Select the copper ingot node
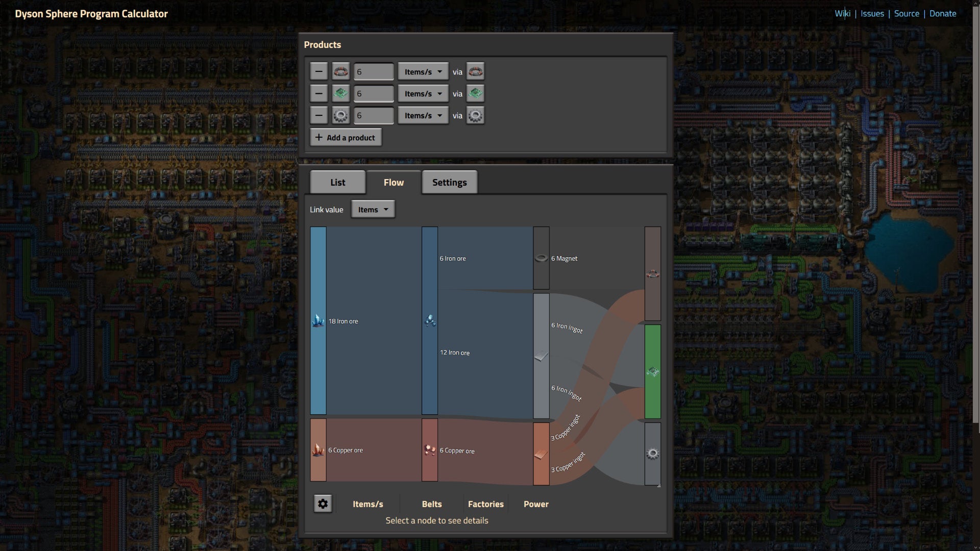This screenshot has width=980, height=551. tap(541, 453)
